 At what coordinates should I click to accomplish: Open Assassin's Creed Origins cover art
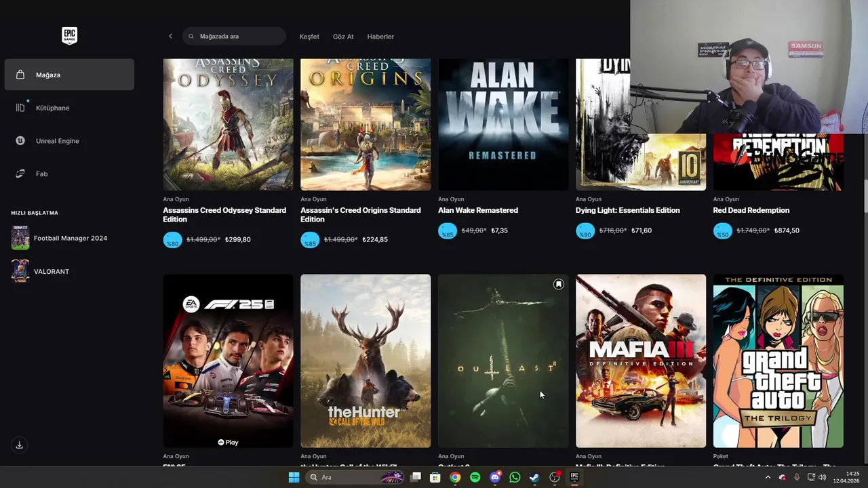pos(366,124)
